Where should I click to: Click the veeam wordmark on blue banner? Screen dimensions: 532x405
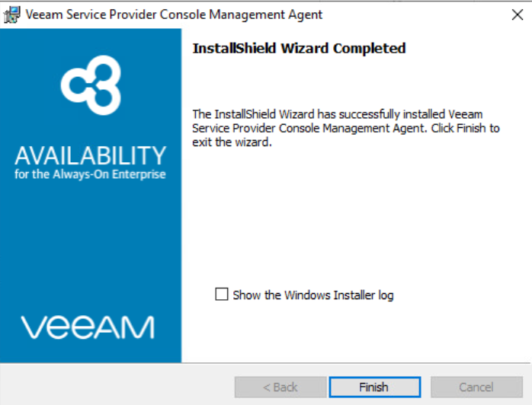coord(88,327)
